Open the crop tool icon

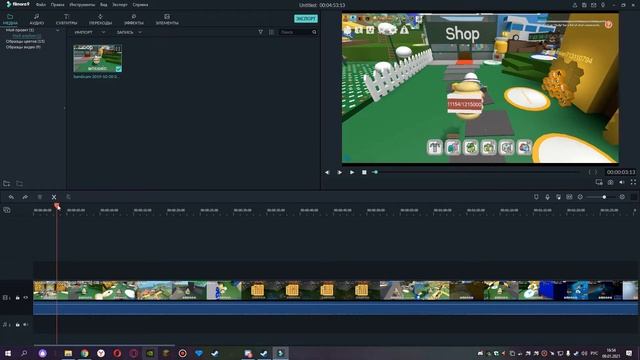point(68,197)
